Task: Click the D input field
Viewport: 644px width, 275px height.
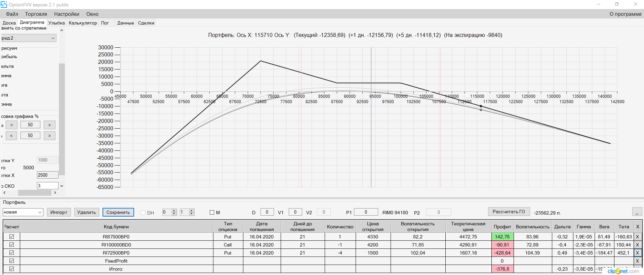Action: click(267, 212)
